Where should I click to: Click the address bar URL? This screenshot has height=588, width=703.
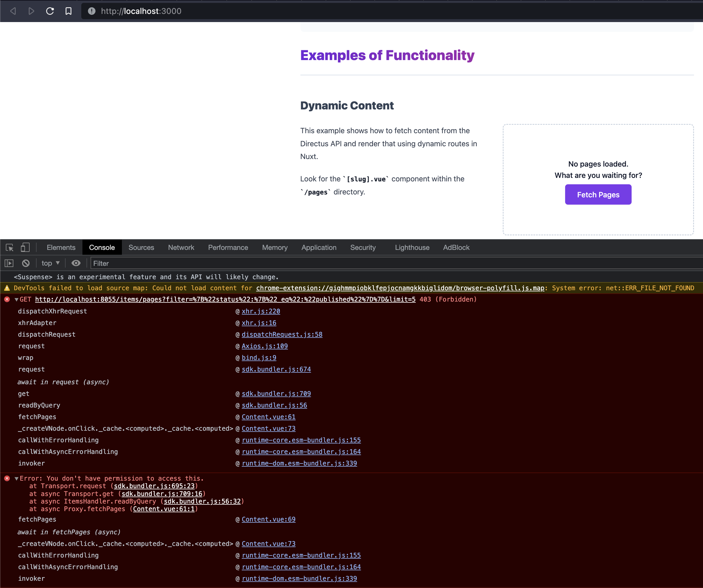(x=141, y=11)
